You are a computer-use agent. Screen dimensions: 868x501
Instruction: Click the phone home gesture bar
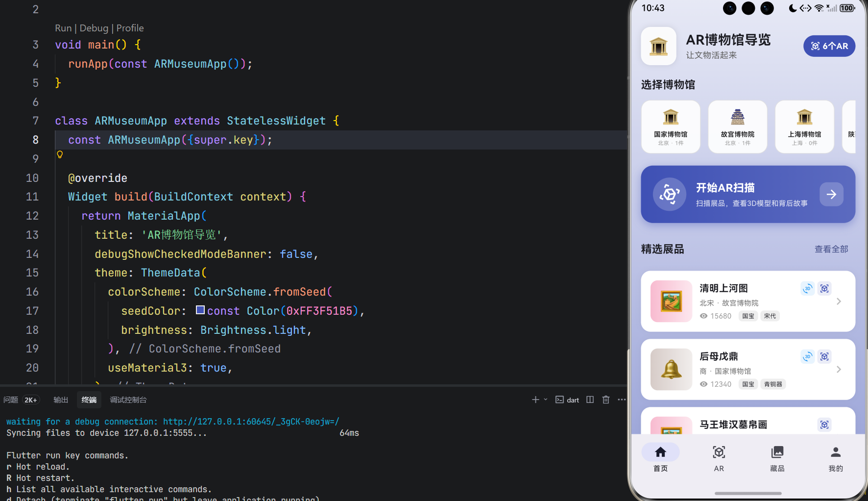(748, 493)
